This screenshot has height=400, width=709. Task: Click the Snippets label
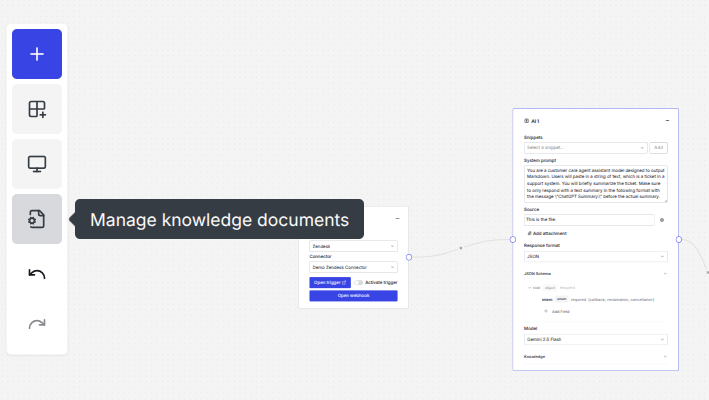[x=533, y=137]
